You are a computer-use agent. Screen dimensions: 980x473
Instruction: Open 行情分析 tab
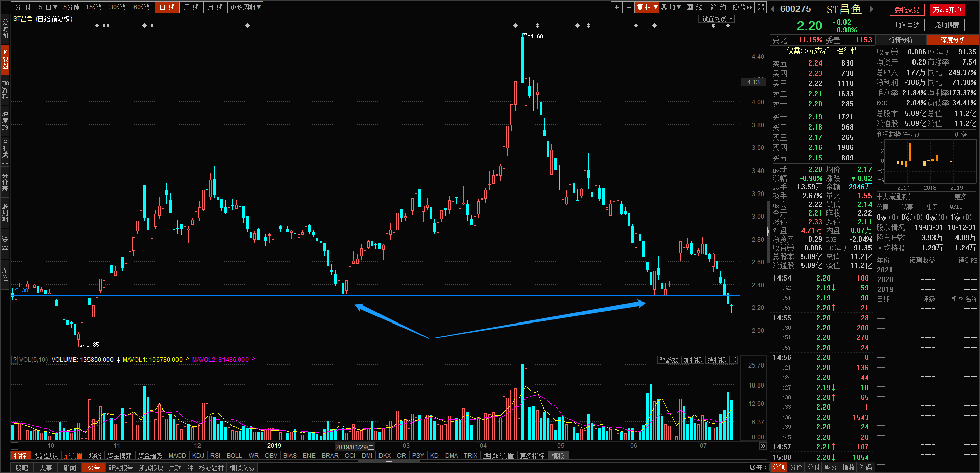click(x=901, y=40)
